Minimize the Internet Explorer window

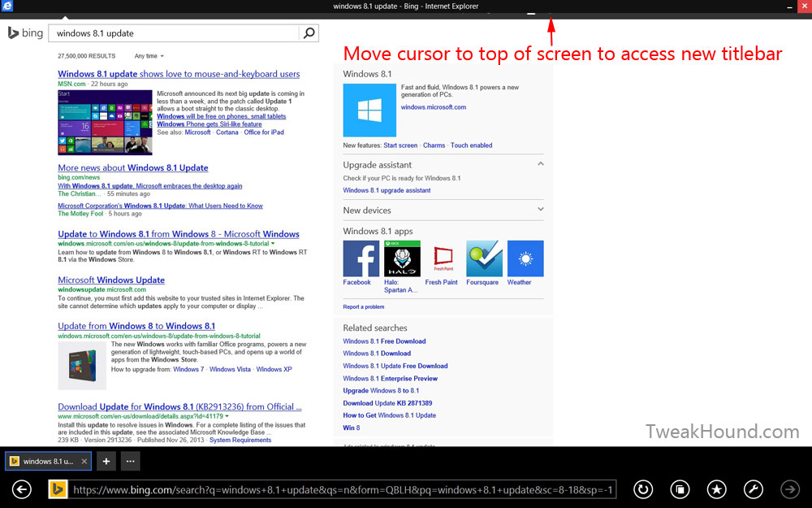tap(789, 7)
